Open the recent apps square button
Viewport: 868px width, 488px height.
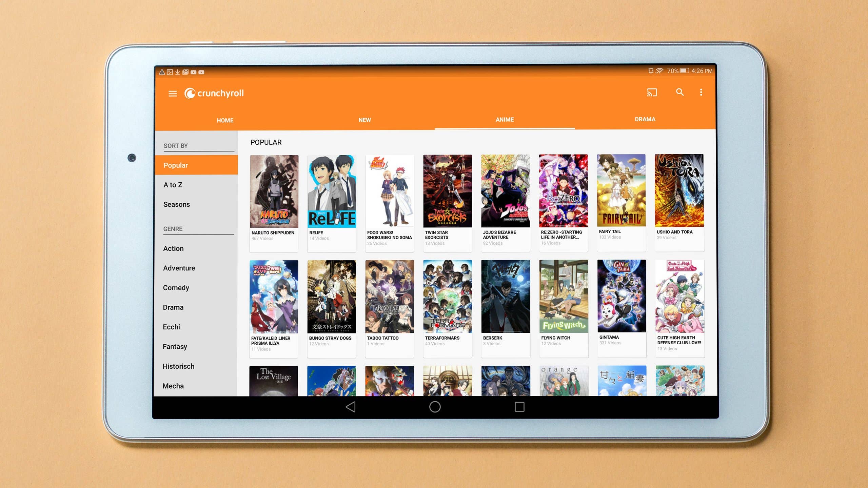[x=519, y=407]
